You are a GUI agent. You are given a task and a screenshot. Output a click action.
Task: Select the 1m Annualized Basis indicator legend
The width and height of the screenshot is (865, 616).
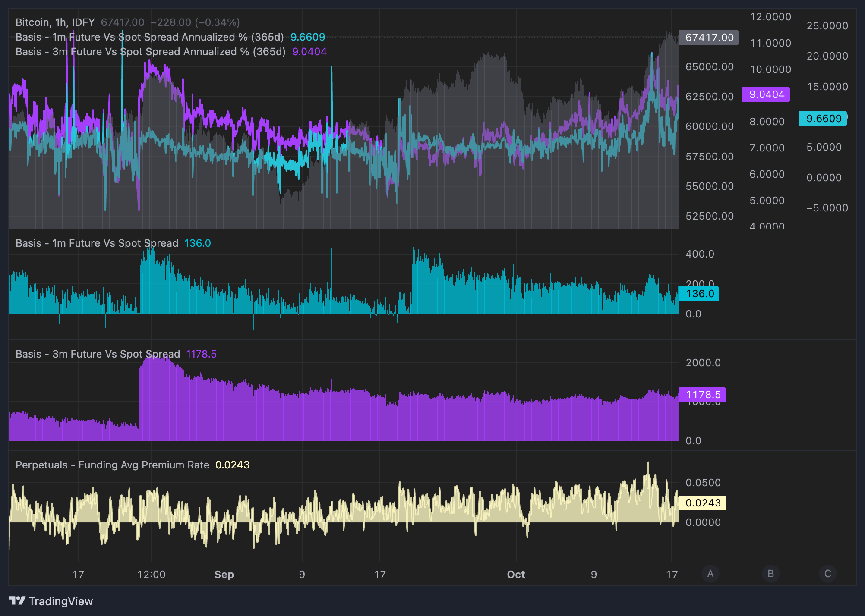click(150, 37)
